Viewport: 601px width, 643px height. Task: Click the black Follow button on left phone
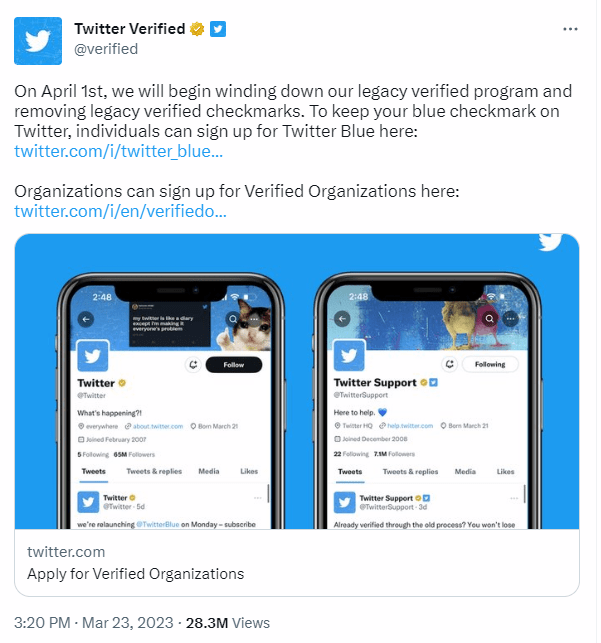(x=233, y=365)
